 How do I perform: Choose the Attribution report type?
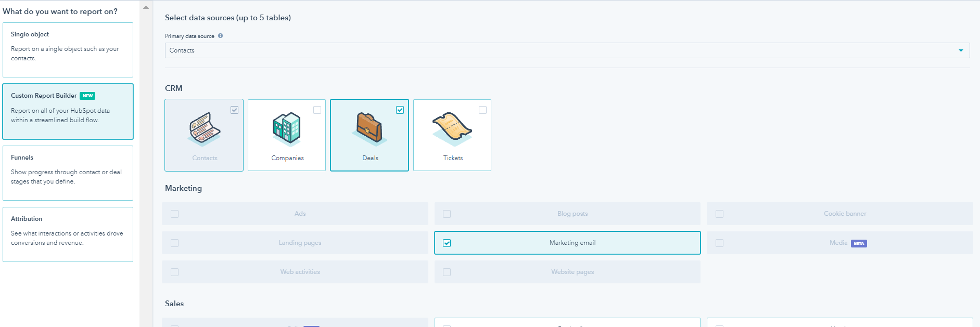tap(68, 234)
